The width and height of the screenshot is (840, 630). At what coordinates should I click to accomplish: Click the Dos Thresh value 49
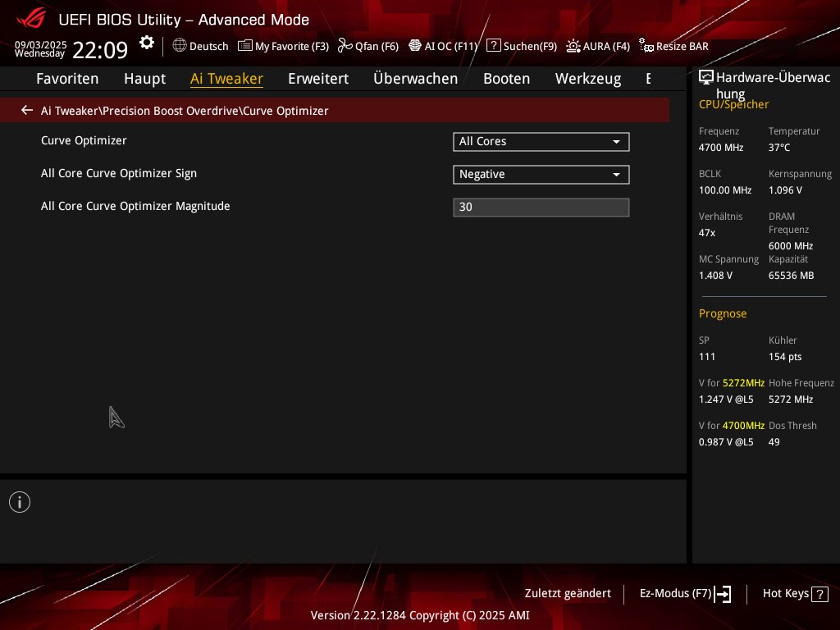coord(774,442)
